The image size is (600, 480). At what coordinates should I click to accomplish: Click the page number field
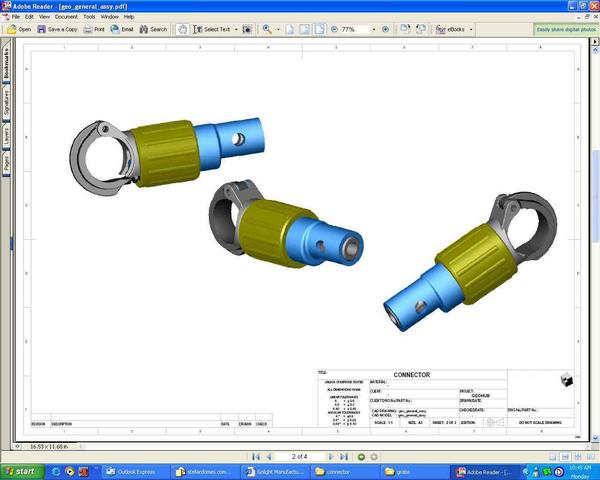pos(300,457)
